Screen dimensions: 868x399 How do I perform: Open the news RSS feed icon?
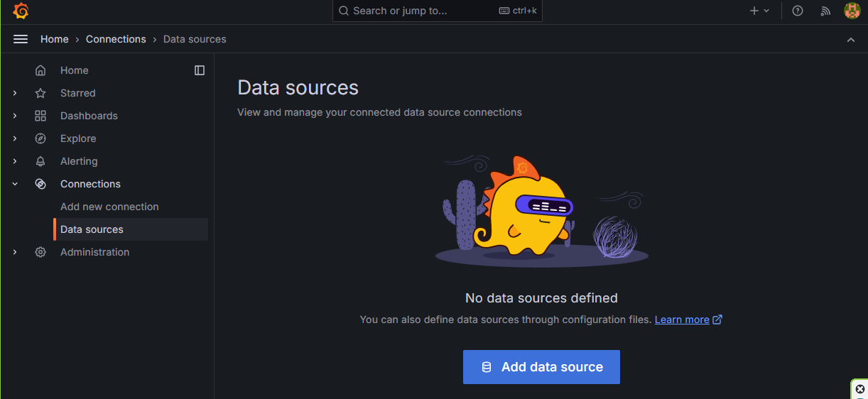coord(825,11)
